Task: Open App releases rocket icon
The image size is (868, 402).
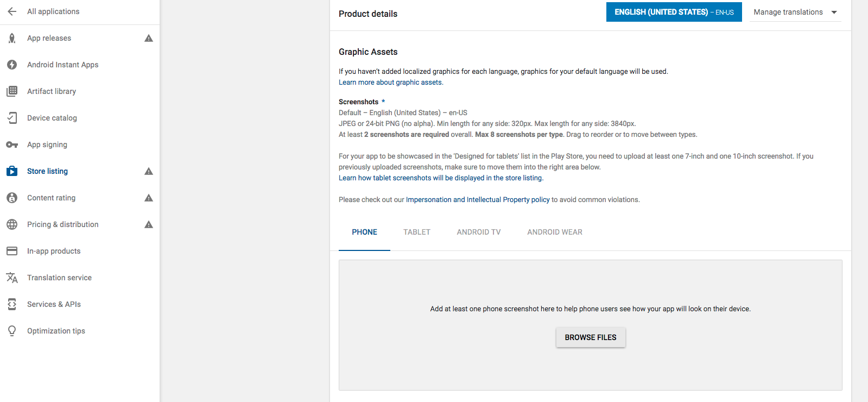Action: point(12,38)
